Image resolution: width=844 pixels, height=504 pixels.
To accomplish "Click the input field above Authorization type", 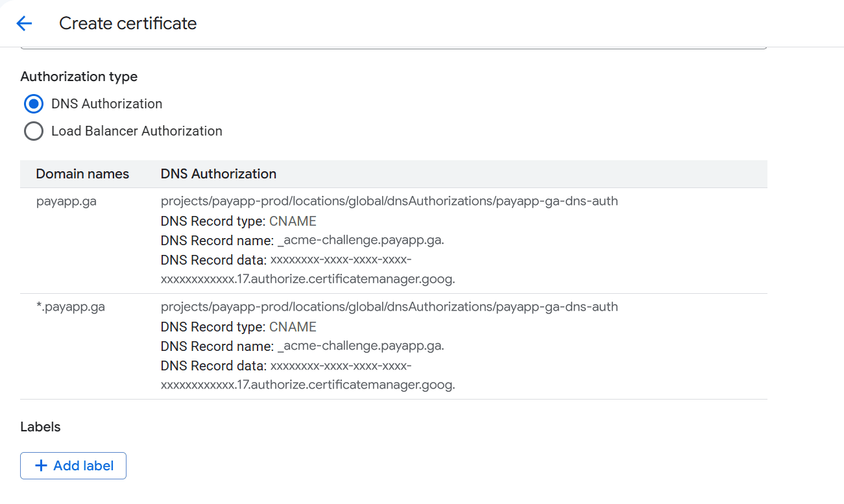I will click(x=393, y=47).
